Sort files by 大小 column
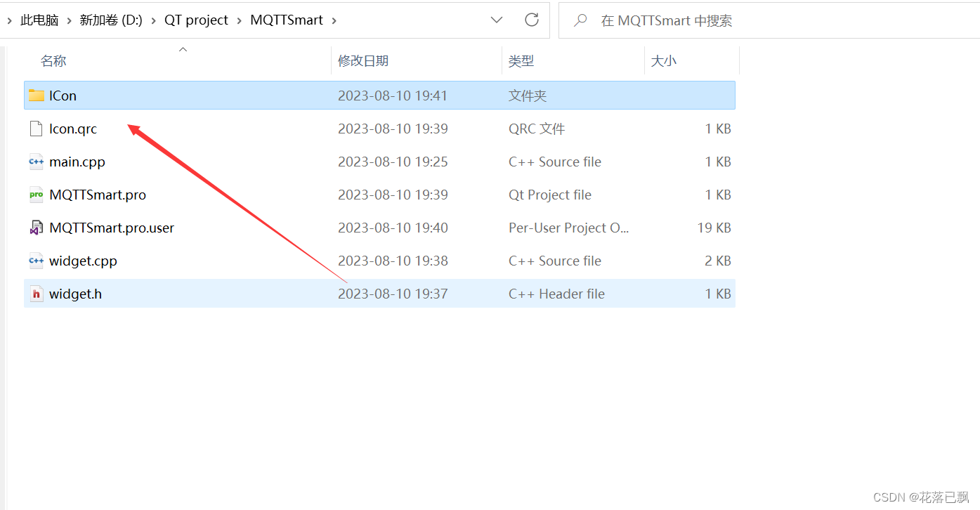The width and height of the screenshot is (980, 510). tap(664, 61)
